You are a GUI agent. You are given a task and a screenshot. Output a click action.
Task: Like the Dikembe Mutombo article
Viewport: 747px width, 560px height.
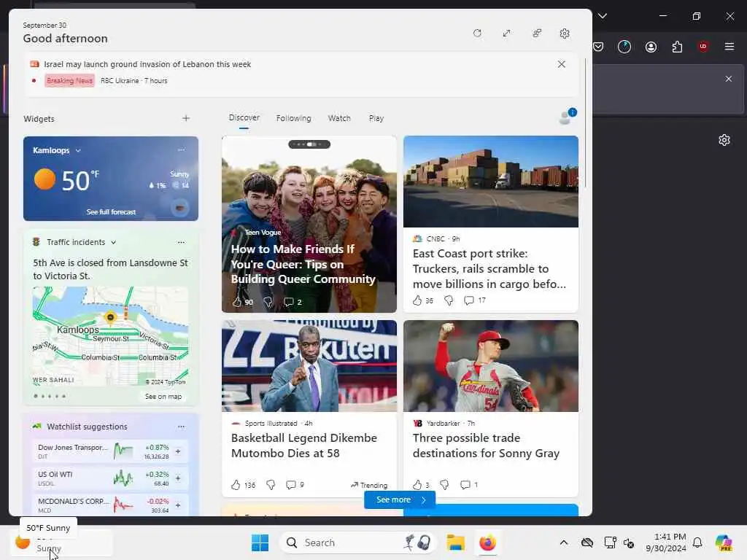[236, 485]
